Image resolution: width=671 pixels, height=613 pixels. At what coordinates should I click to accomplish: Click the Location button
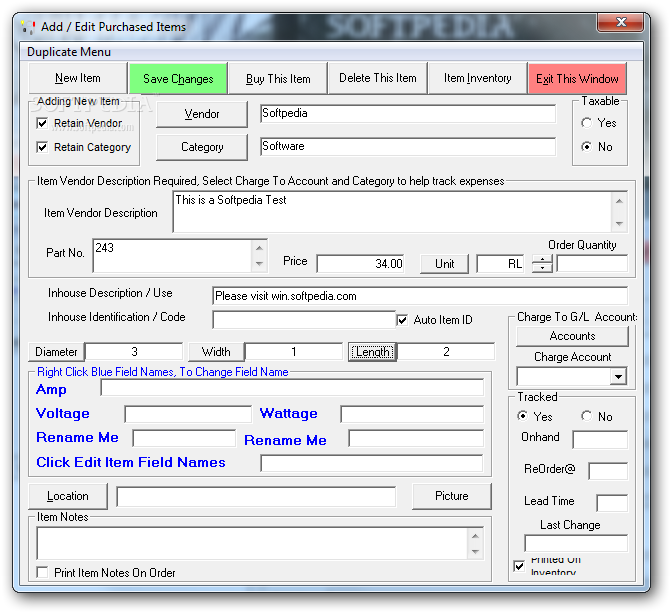point(68,496)
